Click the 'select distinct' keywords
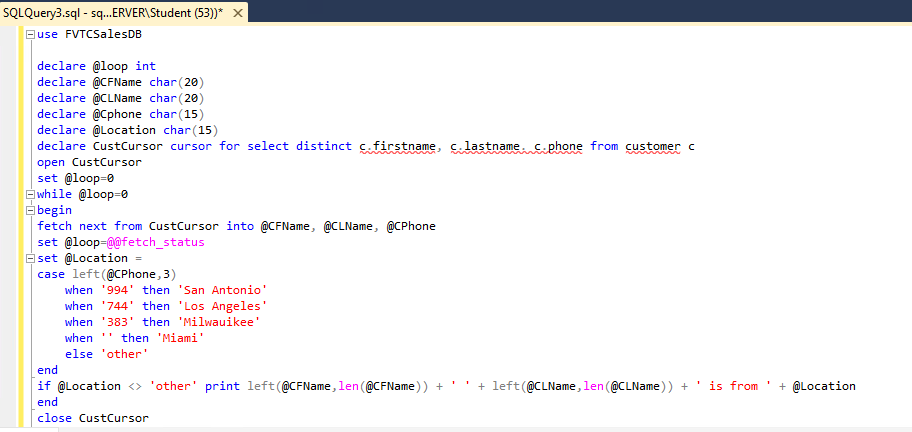 coord(300,146)
